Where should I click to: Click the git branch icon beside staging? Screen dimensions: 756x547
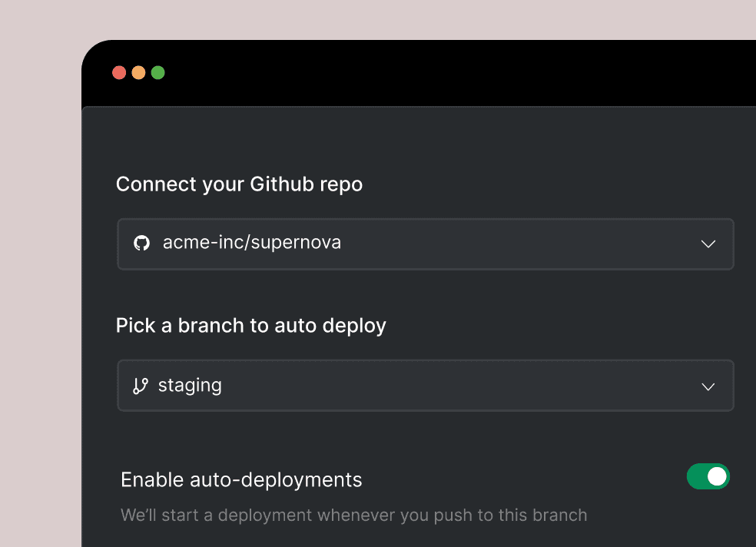coord(141,386)
